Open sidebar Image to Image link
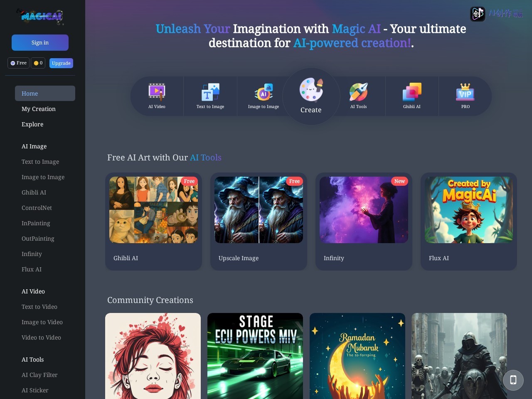532x399 pixels. [x=43, y=177]
